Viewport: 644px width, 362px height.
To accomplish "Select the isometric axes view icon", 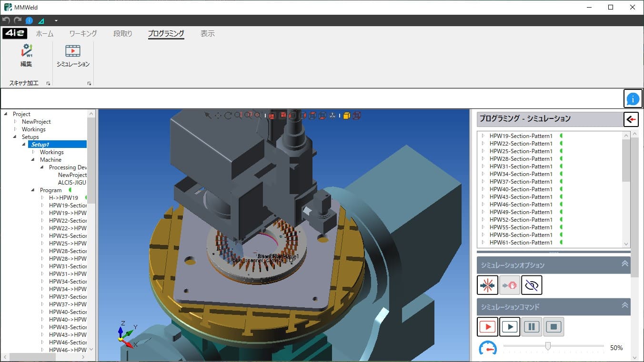I will (333, 115).
